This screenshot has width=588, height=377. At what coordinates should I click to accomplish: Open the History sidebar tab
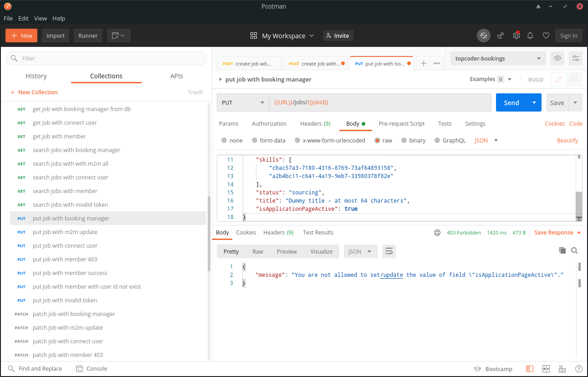point(36,76)
